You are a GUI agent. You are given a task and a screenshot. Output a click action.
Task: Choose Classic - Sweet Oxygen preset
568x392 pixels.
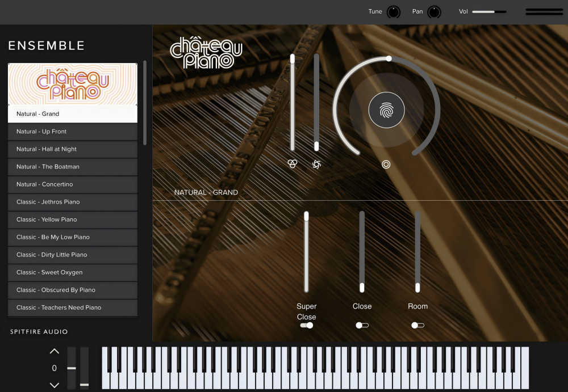pos(73,272)
